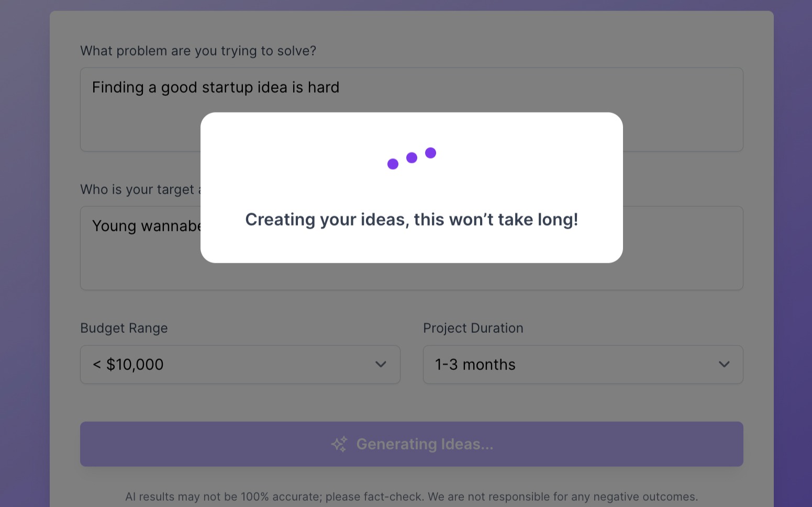Screen dimensions: 812x507
Task: Click the sparkles icon on Generating Ideas button
Action: pos(339,444)
